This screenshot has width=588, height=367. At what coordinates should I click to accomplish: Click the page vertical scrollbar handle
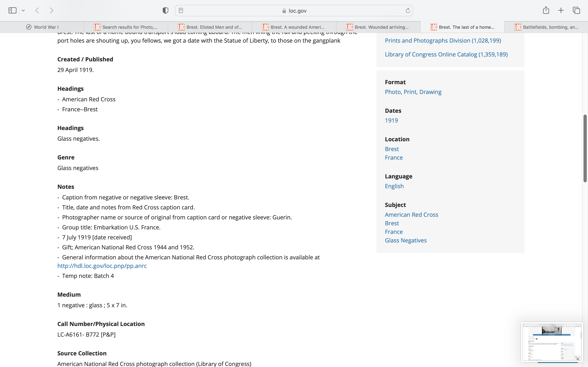[585, 148]
